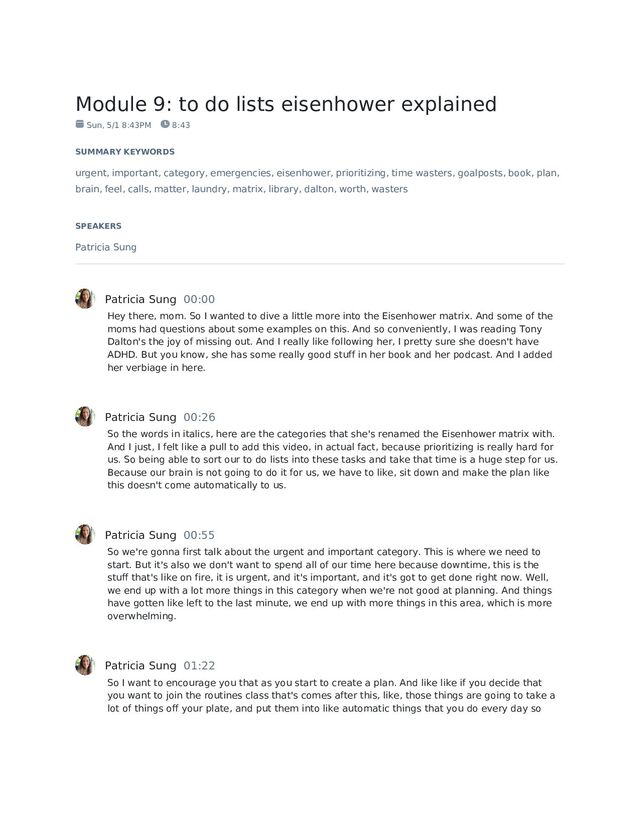Click Patricia Sung's avatar at 00:00

[x=84, y=299]
